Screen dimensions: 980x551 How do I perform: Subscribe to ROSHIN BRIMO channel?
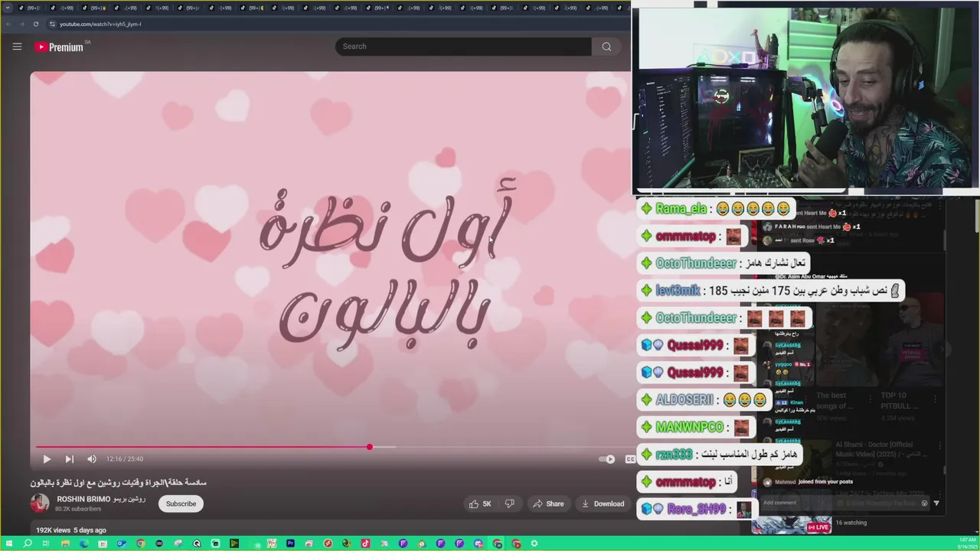coord(181,504)
